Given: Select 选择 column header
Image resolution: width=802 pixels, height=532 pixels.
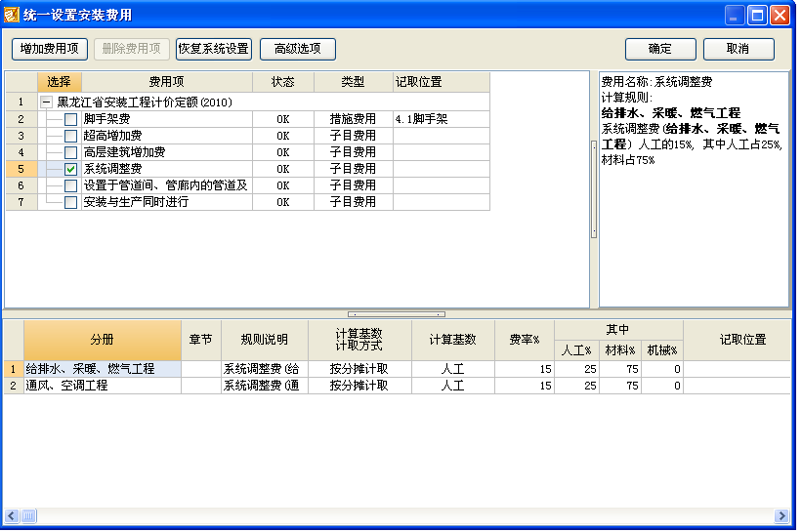Looking at the screenshot, I should (60, 82).
